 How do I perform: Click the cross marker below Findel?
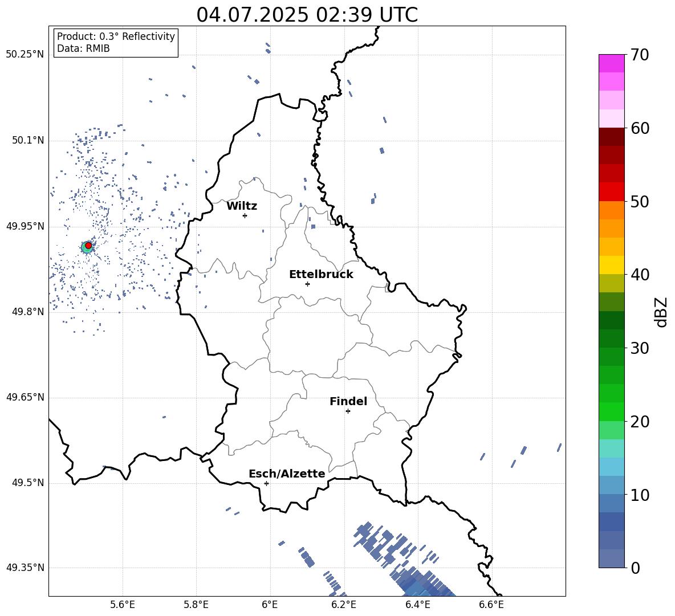click(x=348, y=411)
